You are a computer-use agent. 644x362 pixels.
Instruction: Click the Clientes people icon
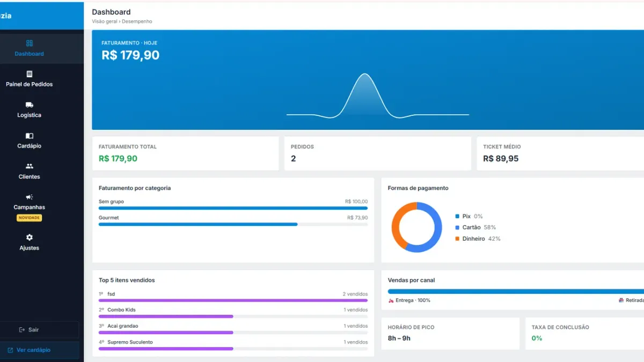(30, 166)
